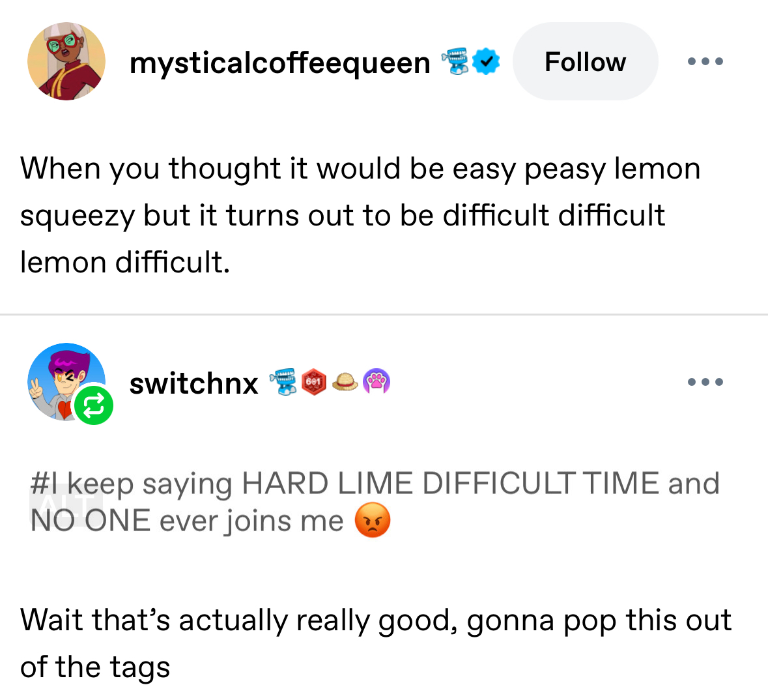Click the red hexagon badge
Screen dimensions: 768x700
(314, 382)
